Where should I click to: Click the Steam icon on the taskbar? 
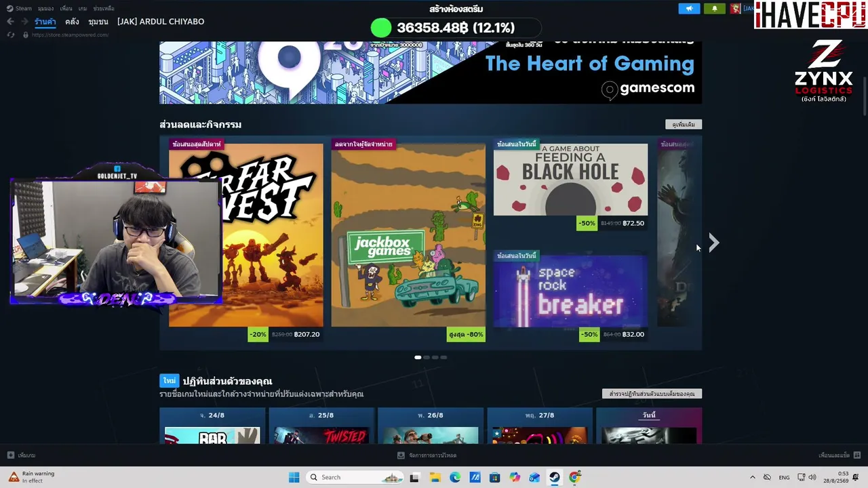tap(555, 477)
